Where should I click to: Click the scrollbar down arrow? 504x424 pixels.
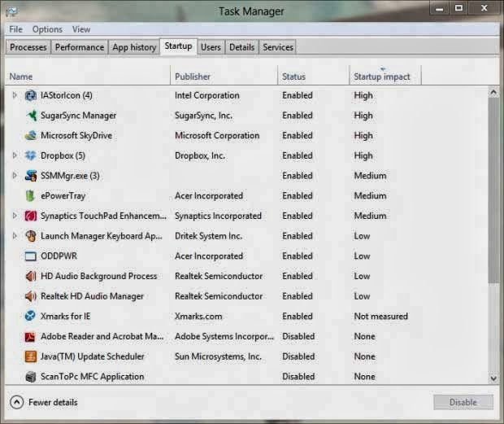coord(493,378)
